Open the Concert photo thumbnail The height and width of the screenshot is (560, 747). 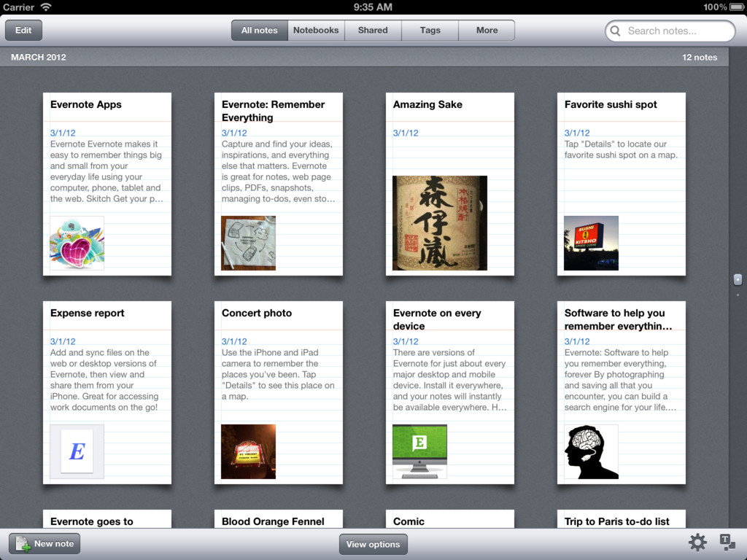(248, 451)
